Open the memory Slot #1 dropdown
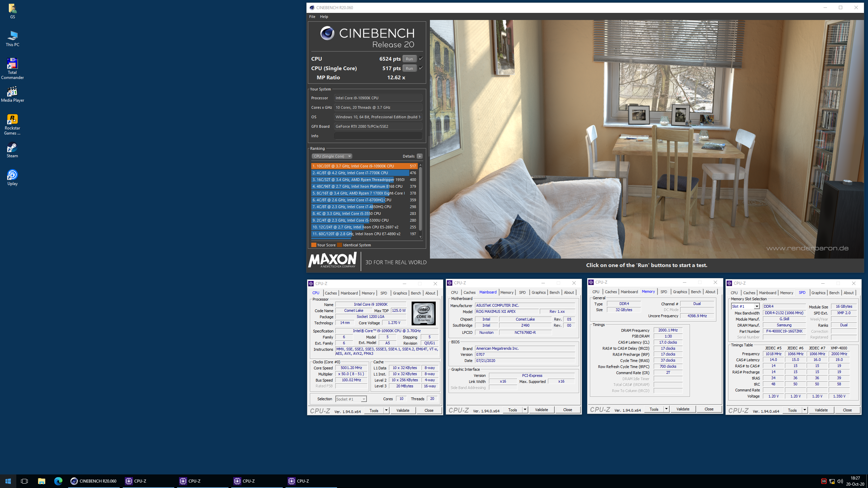This screenshot has width=868, height=488. 745,306
